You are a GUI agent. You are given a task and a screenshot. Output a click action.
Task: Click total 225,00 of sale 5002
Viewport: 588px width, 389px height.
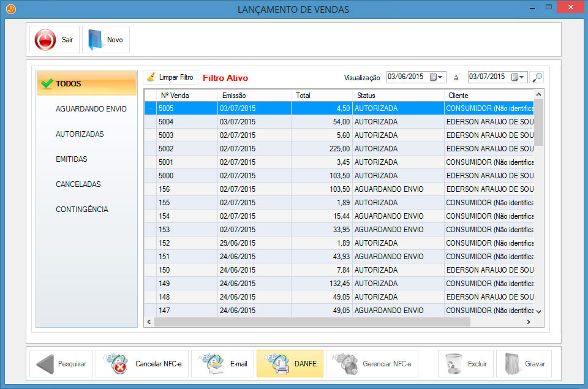pos(339,149)
